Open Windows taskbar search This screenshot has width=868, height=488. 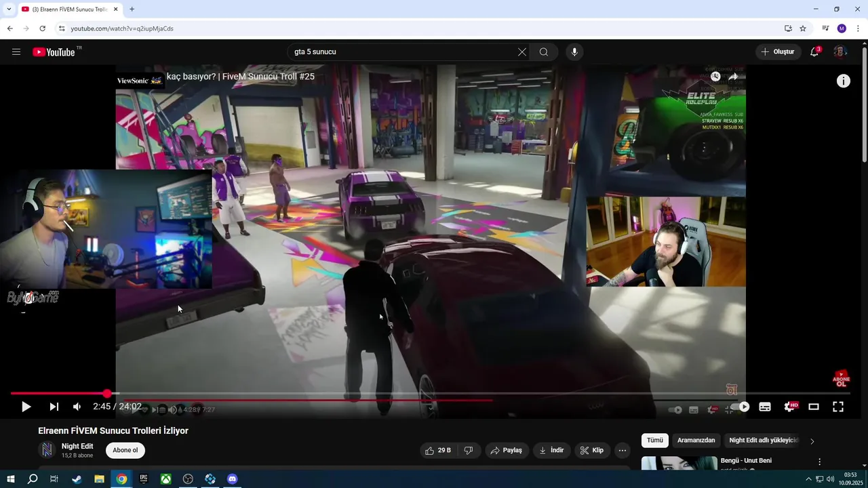coord(33,479)
